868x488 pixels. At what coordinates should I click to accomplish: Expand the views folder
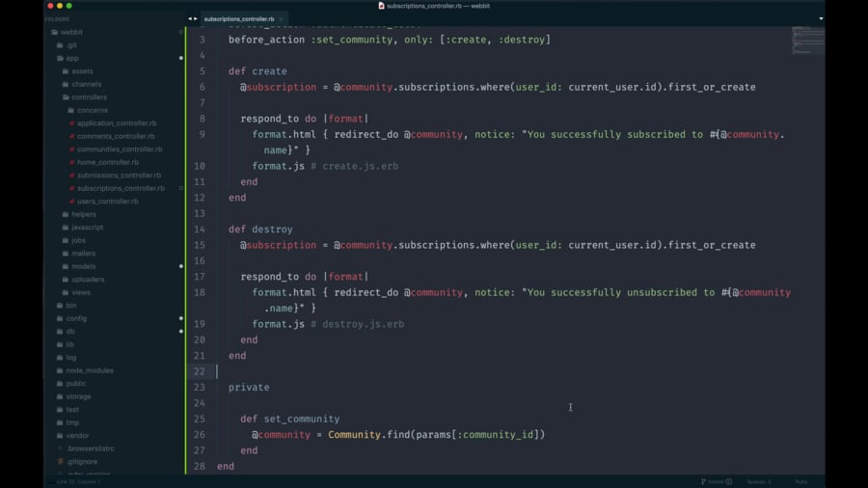tap(66, 292)
